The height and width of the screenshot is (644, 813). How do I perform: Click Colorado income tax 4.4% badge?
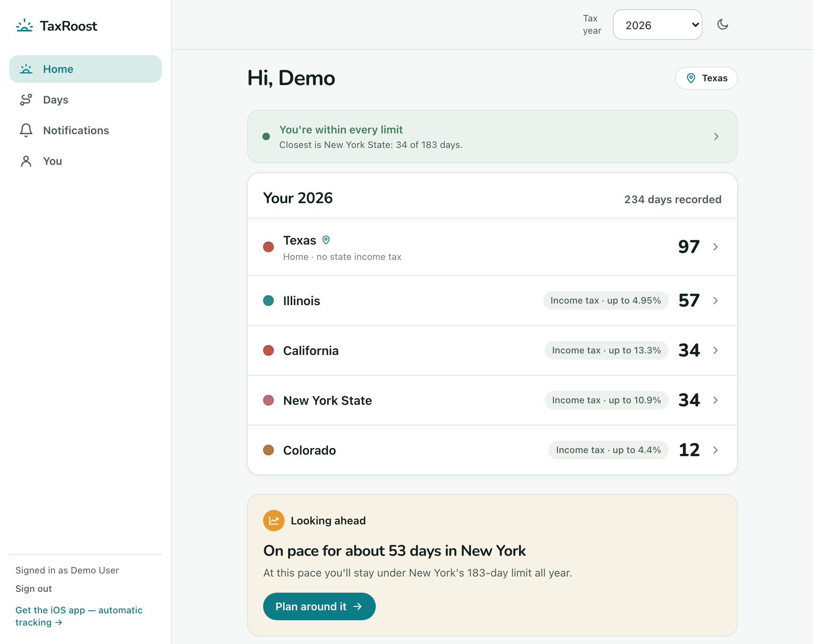[x=609, y=450]
